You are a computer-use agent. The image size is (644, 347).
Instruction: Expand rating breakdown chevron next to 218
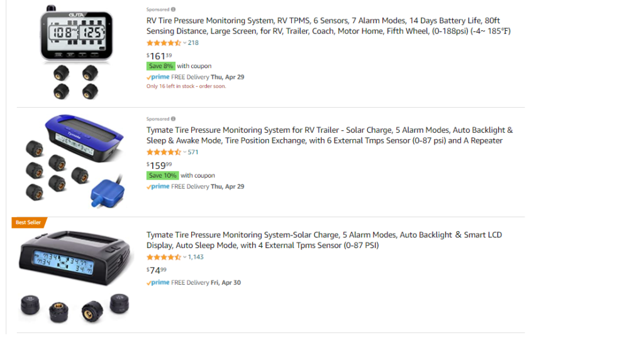185,43
